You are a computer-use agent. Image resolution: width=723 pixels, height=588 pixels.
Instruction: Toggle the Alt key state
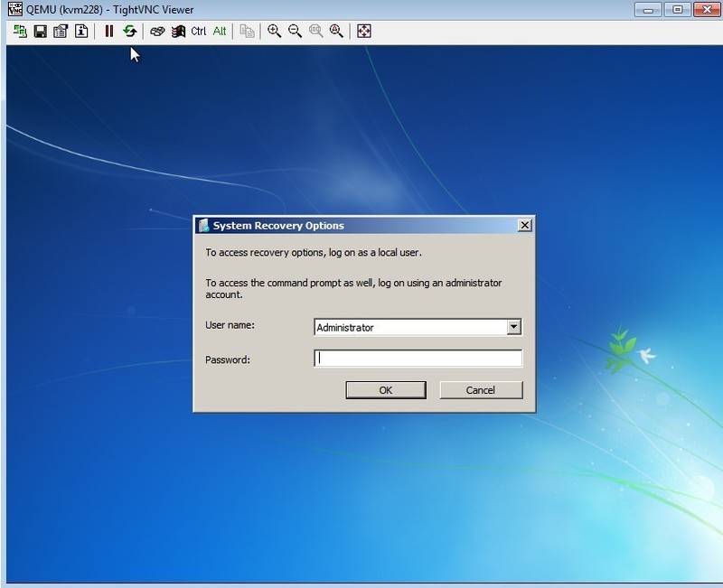coord(220,32)
